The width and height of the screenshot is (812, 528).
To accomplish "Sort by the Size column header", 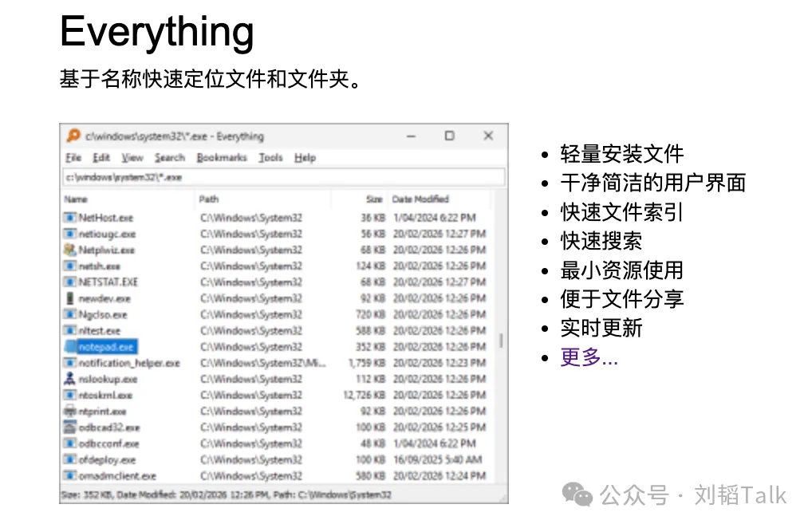I will point(374,199).
